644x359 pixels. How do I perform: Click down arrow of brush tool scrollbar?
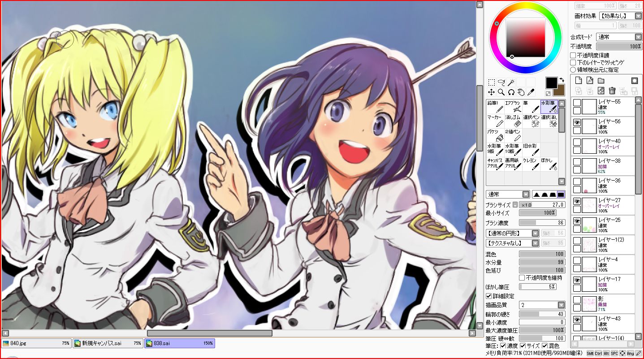point(562,182)
